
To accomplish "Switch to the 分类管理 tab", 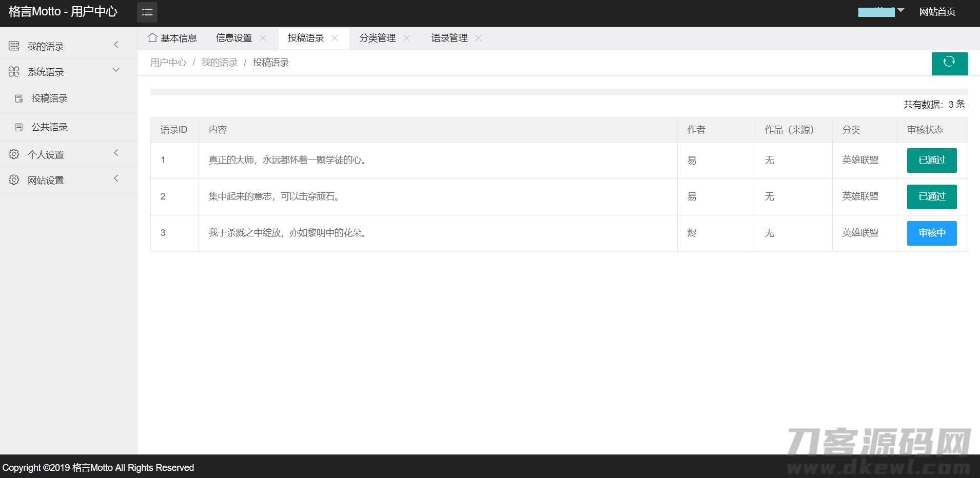I will coord(377,38).
